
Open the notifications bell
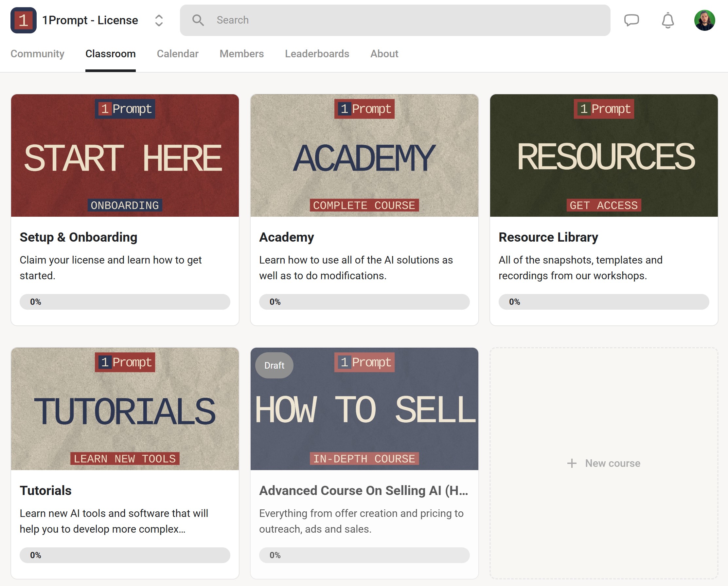point(667,20)
